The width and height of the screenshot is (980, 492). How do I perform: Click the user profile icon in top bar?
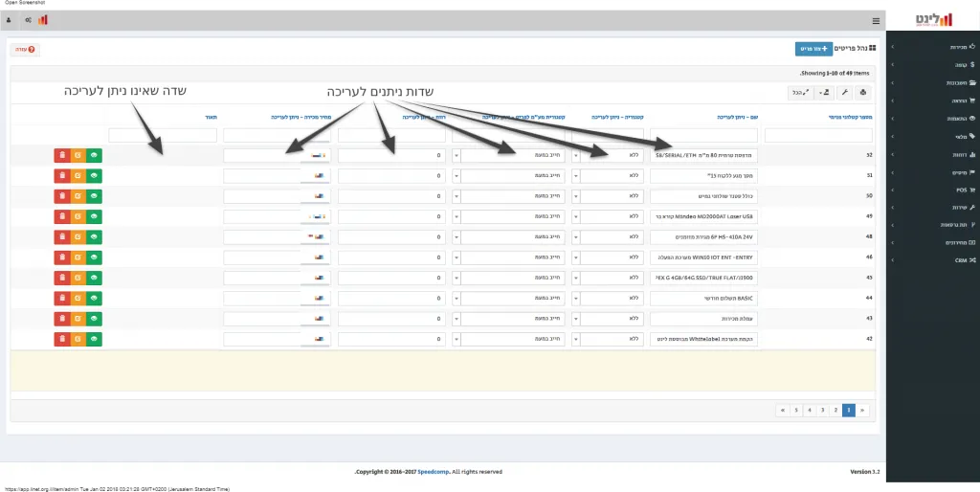coord(9,21)
